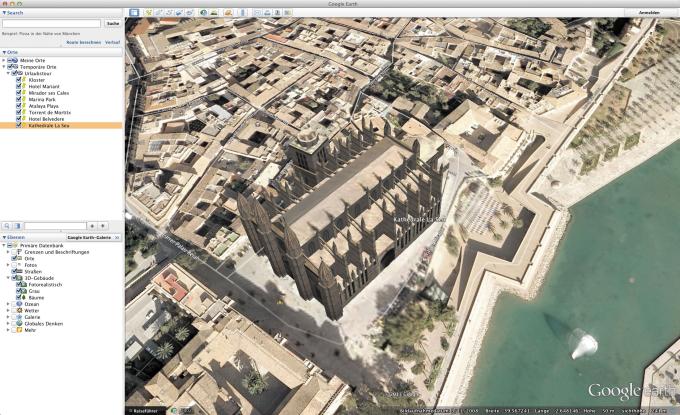680x415 pixels.
Task: Enable the Grenzen und Beschriftungen layer checkbox
Action: tap(14, 252)
